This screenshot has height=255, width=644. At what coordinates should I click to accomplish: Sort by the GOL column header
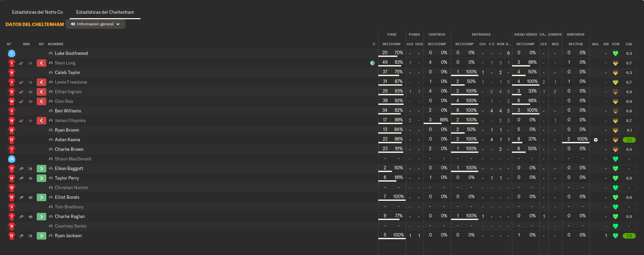[595, 44]
